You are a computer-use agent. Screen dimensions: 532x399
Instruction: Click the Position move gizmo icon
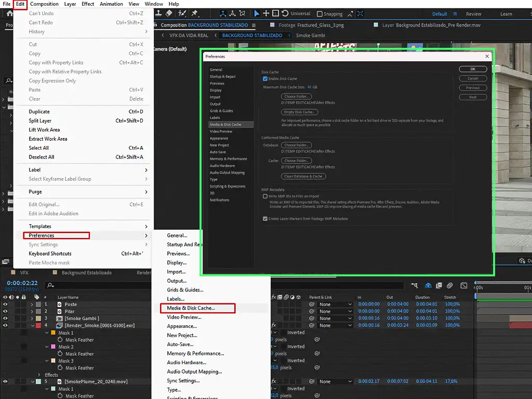266,13
